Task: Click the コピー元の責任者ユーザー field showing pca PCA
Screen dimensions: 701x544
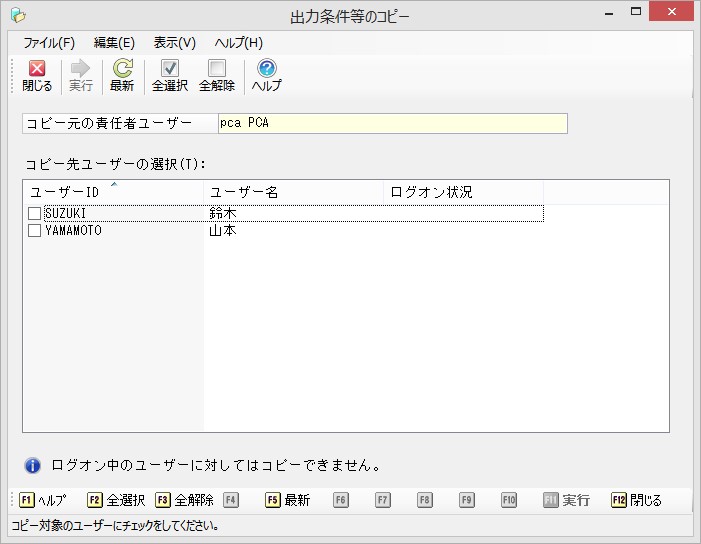Action: [x=391, y=123]
